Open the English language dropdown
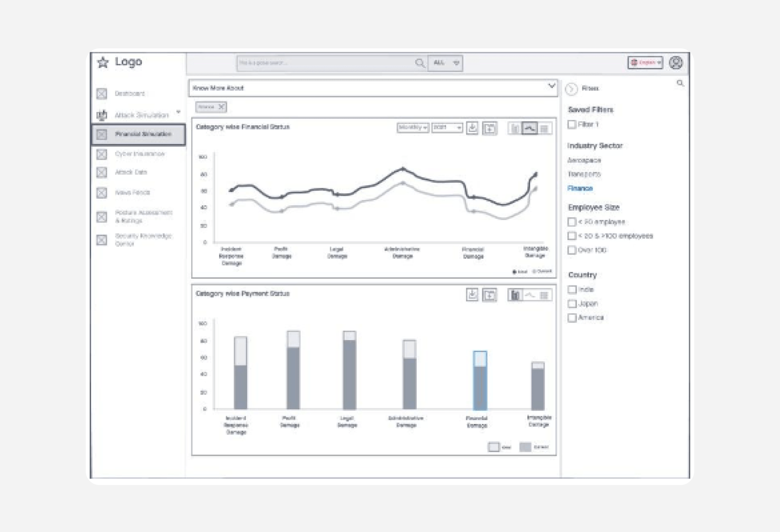780x532 pixels. (x=645, y=62)
